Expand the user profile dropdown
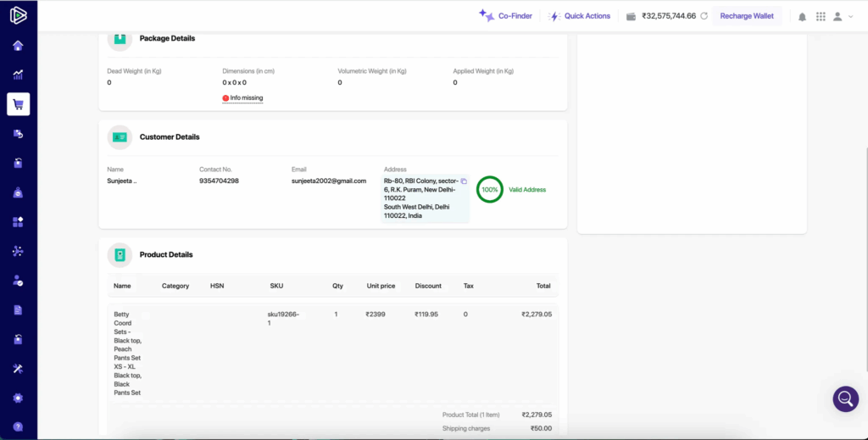868x440 pixels. [843, 16]
